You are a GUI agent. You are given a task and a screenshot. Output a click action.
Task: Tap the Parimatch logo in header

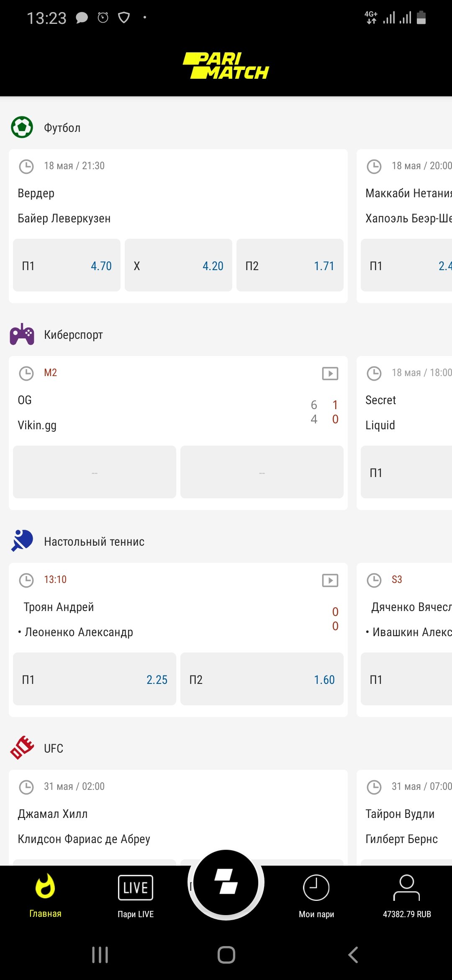coord(226,66)
